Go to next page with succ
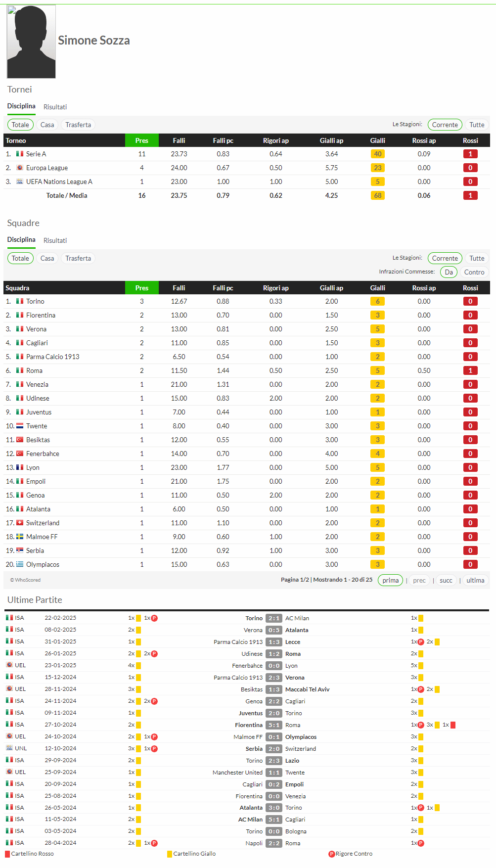The height and width of the screenshot is (868, 496). 446,580
